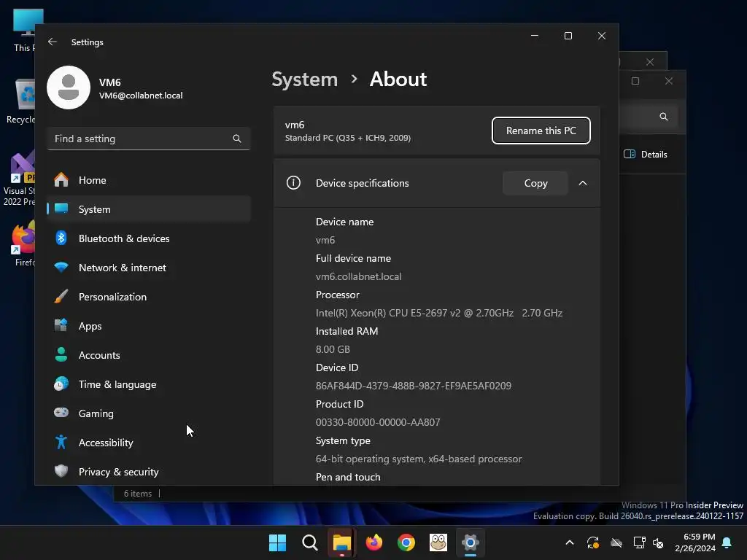The height and width of the screenshot is (560, 747).
Task: Select the This PC desktop icon
Action: 23,29
